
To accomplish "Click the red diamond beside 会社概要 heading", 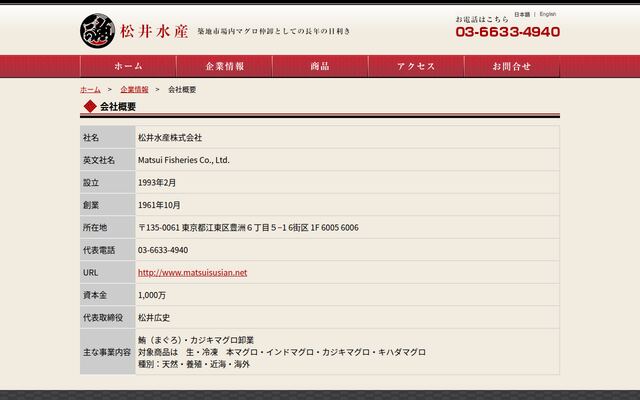I will [x=90, y=107].
